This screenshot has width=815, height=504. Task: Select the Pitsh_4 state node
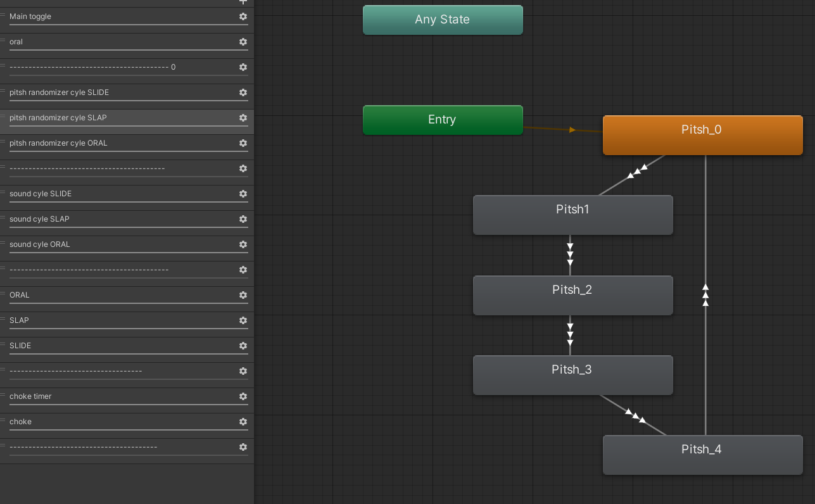(x=702, y=455)
